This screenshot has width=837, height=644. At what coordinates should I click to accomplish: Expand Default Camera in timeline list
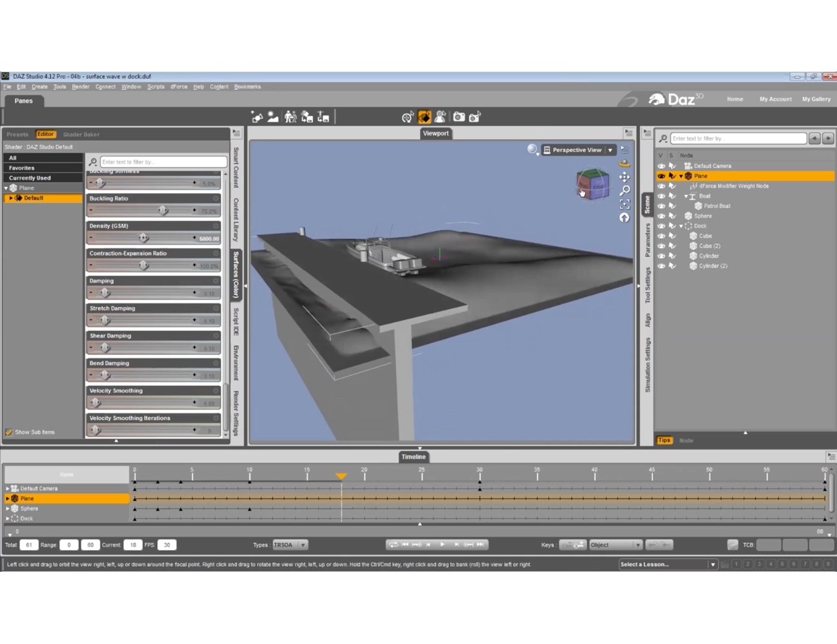pyautogui.click(x=7, y=488)
